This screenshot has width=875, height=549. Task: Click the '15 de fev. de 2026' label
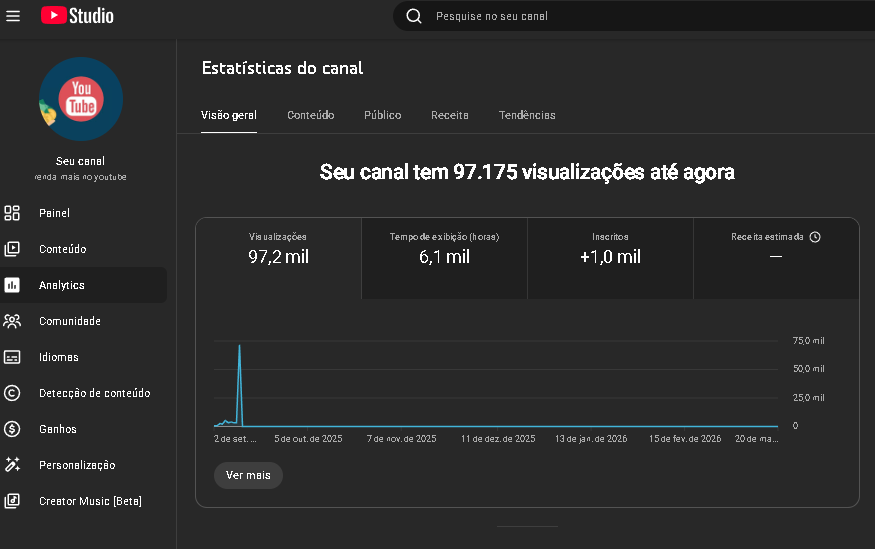[x=685, y=439]
